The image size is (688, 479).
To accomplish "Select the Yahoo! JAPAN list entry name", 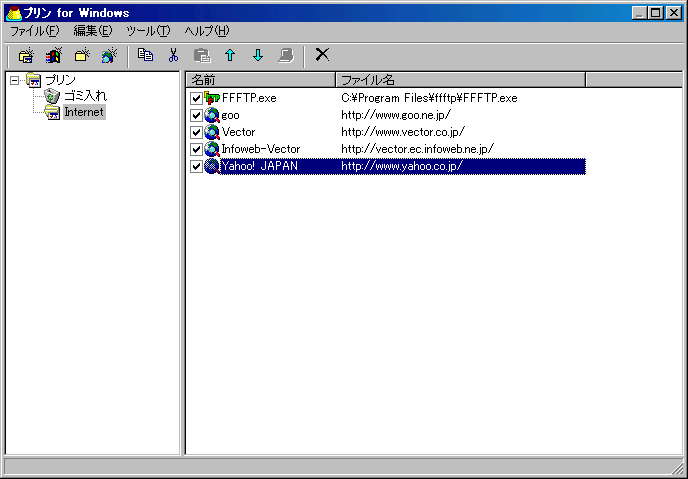I will (x=260, y=166).
